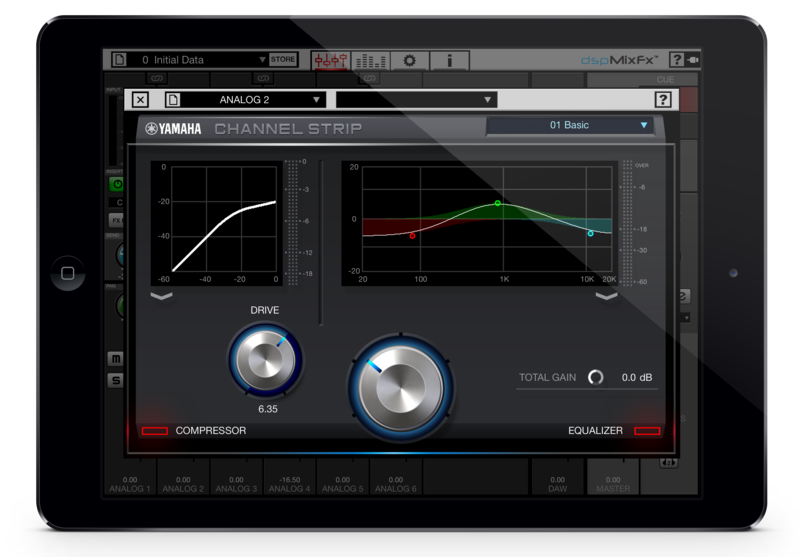Image resolution: width=800 pixels, height=557 pixels.
Task: Select the green mid-band EQ point
Action: (498, 204)
